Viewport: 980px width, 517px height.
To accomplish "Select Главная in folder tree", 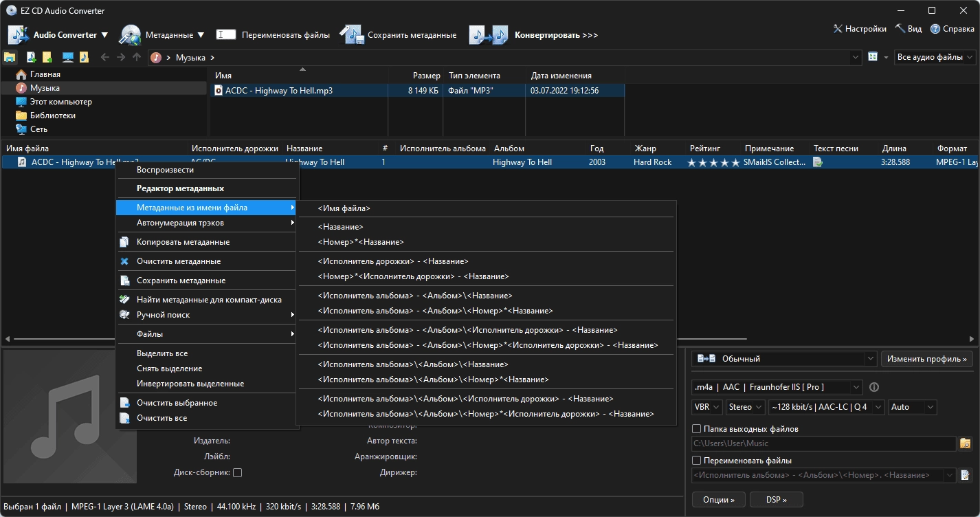I will click(x=45, y=74).
